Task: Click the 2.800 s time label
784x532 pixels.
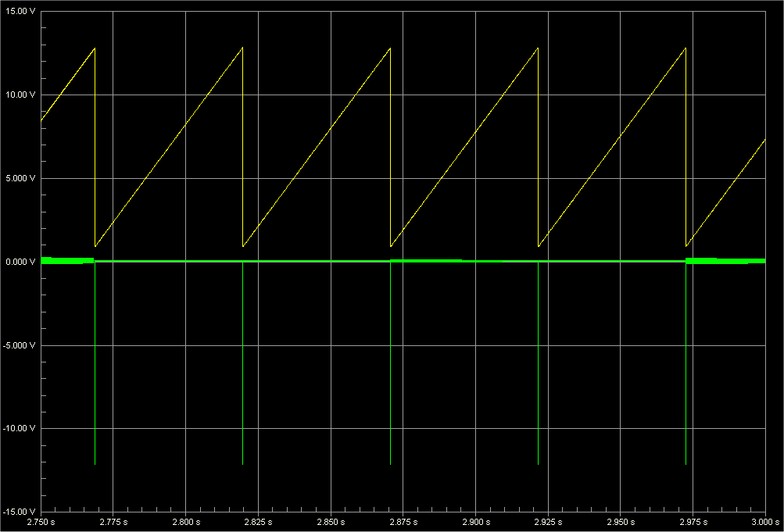Action: pyautogui.click(x=185, y=522)
